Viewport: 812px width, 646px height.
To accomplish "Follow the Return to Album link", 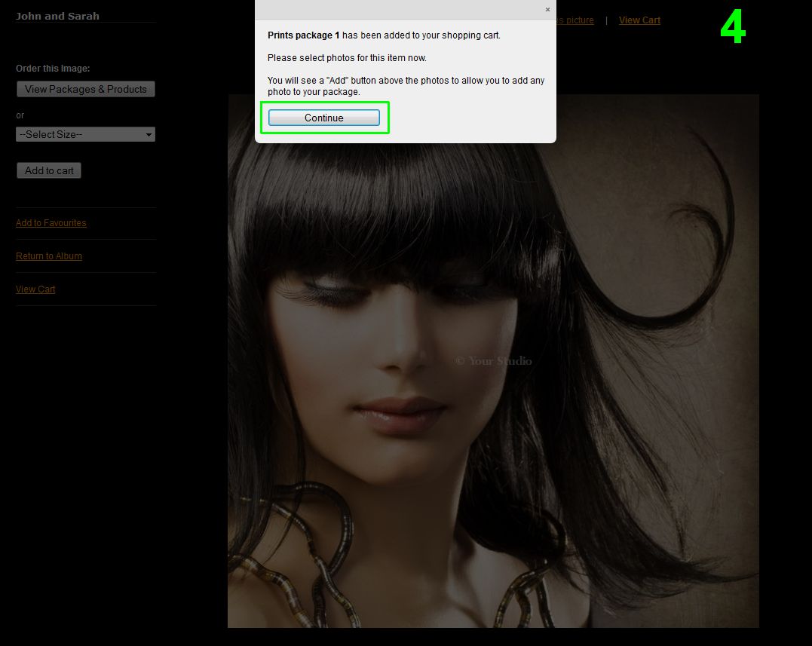I will coord(49,256).
